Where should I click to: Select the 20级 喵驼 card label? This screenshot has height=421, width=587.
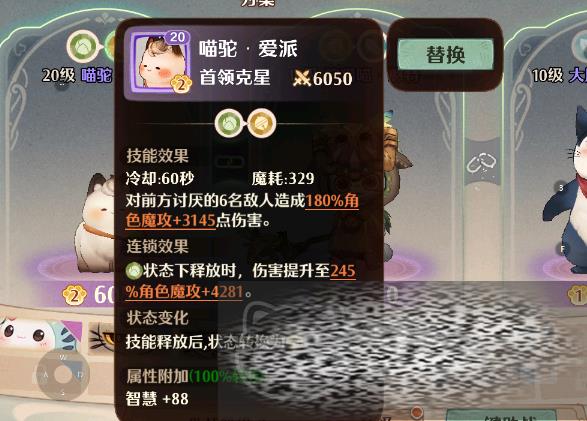point(77,76)
